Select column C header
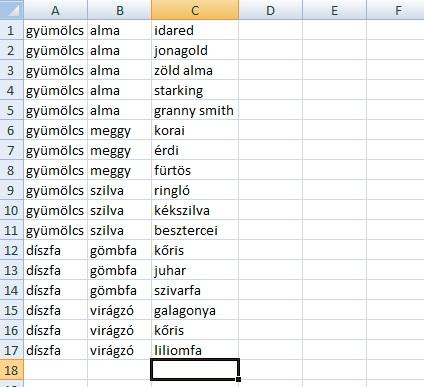Screen dimensions: 424x387 pyautogui.click(x=195, y=10)
